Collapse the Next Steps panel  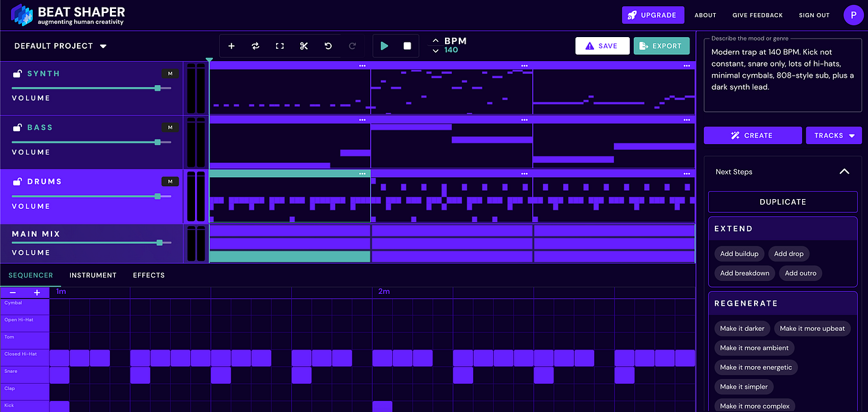pyautogui.click(x=845, y=172)
